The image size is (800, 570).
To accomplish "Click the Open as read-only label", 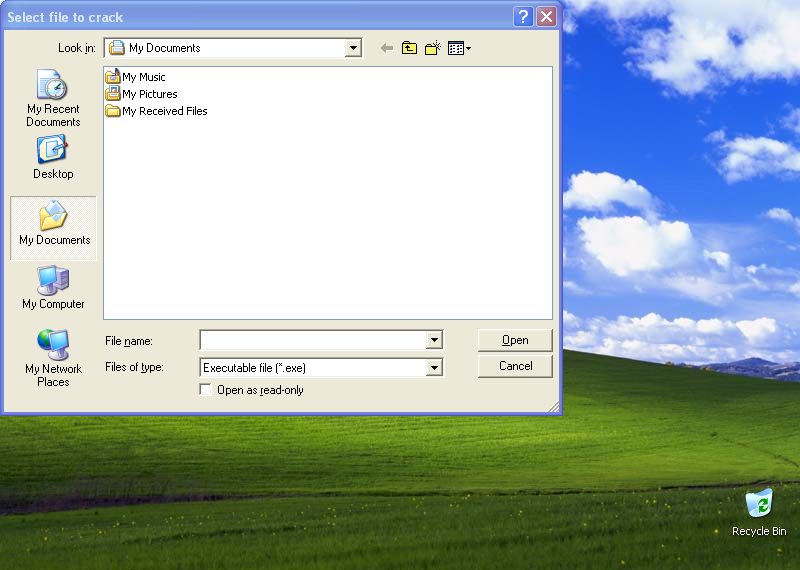I will click(260, 390).
